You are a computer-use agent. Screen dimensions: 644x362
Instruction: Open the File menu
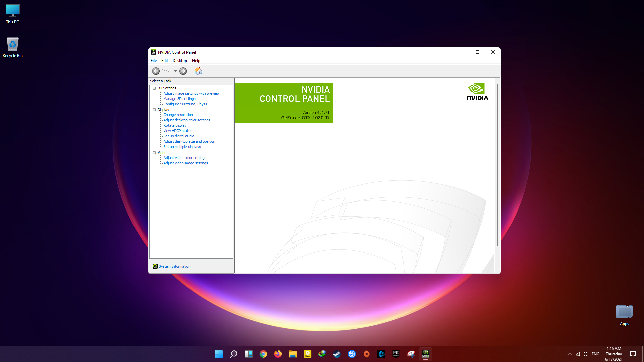click(154, 61)
